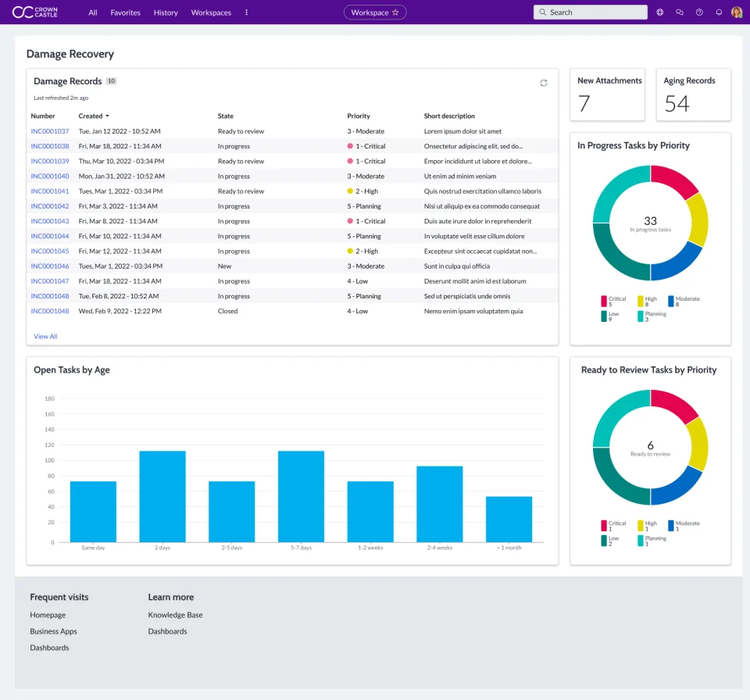Sort by the Created column arrow
Screen dimensions: 750x700
click(107, 116)
